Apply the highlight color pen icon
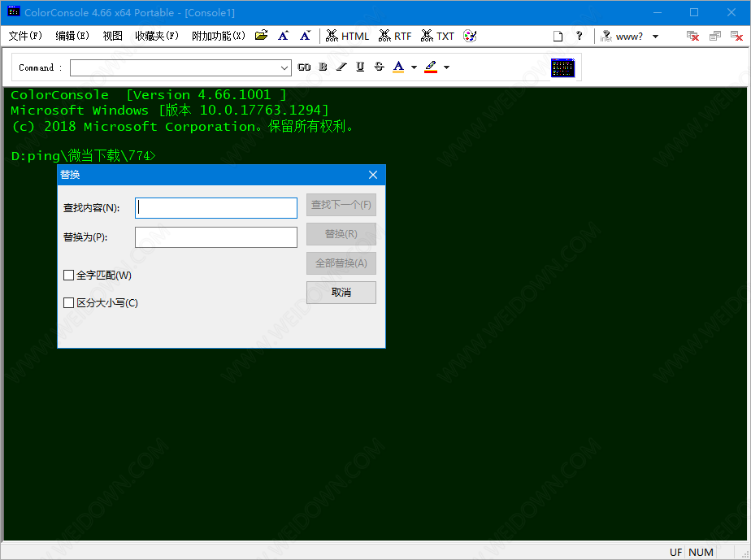This screenshot has width=751, height=560. tap(431, 67)
